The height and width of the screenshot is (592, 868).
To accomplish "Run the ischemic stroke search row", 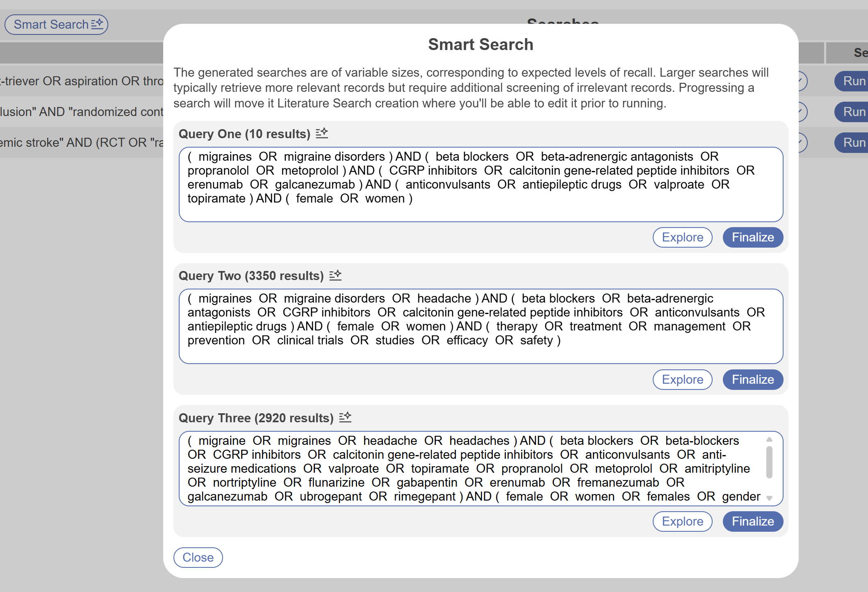I will pos(854,143).
